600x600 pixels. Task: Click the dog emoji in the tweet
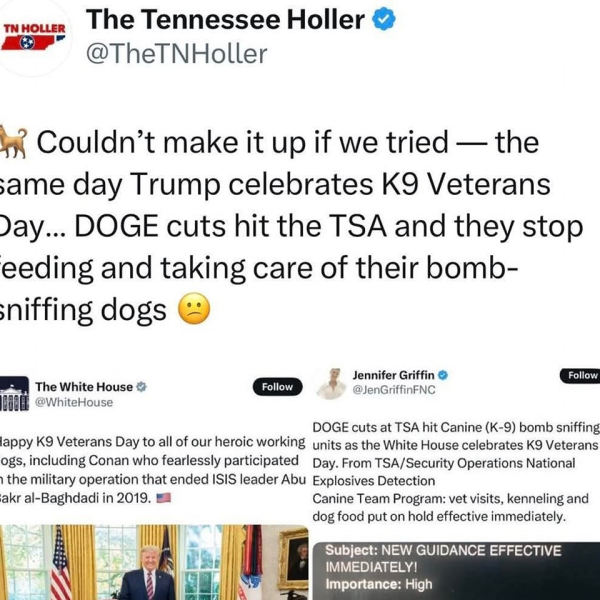click(13, 142)
